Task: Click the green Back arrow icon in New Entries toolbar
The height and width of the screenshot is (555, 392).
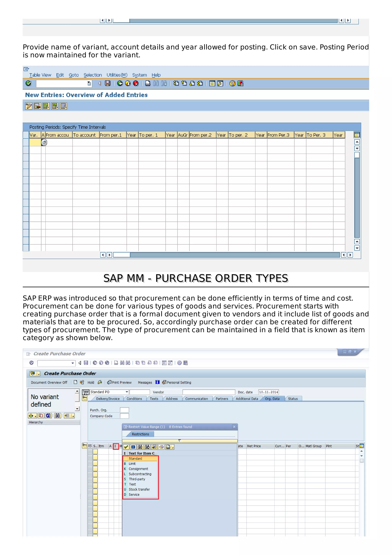Action: click(x=120, y=83)
